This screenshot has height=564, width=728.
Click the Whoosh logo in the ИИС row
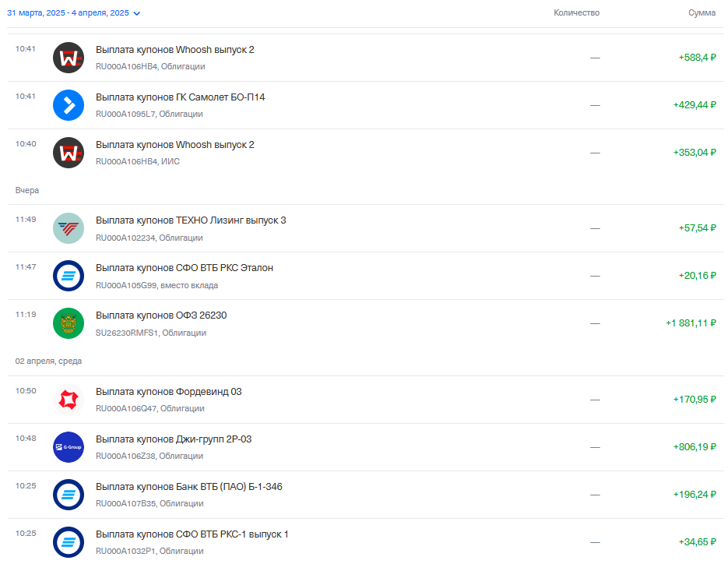pos(69,153)
